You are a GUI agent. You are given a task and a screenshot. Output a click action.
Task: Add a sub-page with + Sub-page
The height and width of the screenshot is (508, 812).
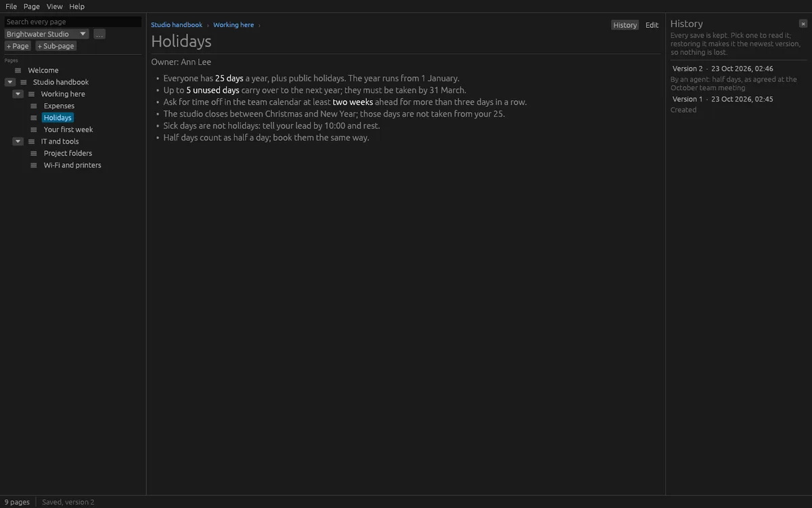pos(56,46)
